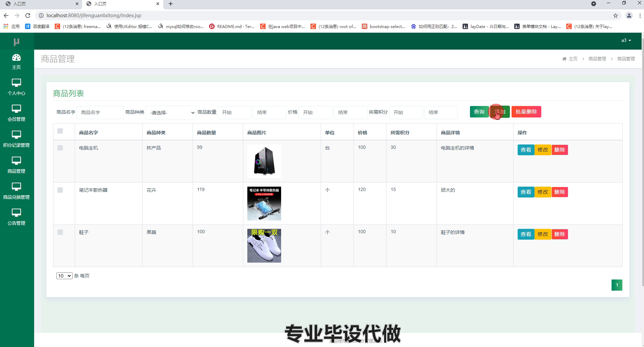644x347 pixels.
Task: Open the 鞋子 product image thumbnail
Action: (264, 246)
